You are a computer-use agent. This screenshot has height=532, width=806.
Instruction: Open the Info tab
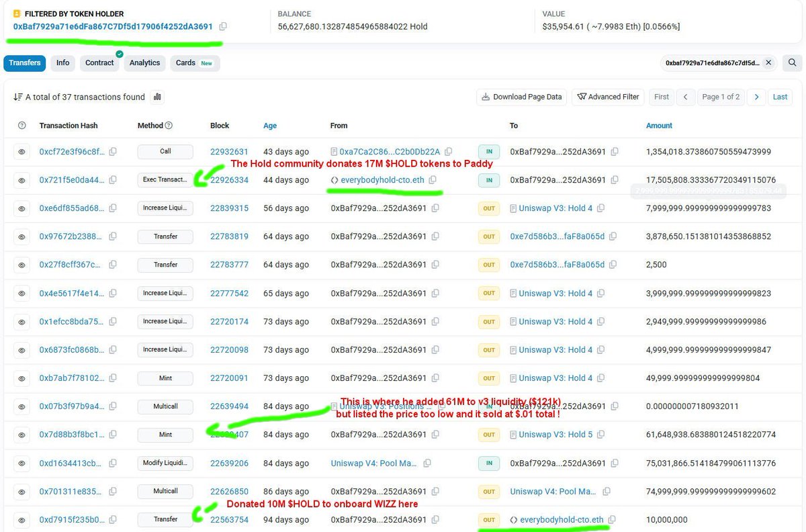click(x=62, y=62)
